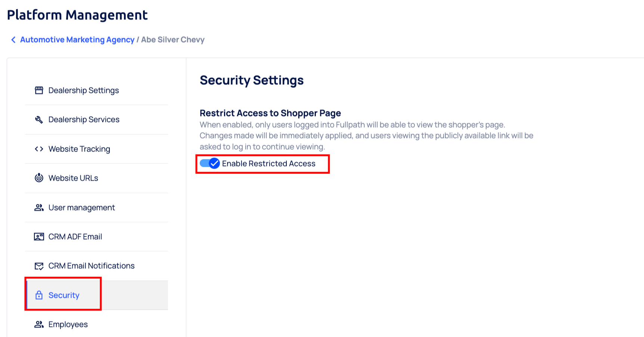
Task: Click the back chevron before Automotive Marketing Agency
Action: (x=13, y=40)
